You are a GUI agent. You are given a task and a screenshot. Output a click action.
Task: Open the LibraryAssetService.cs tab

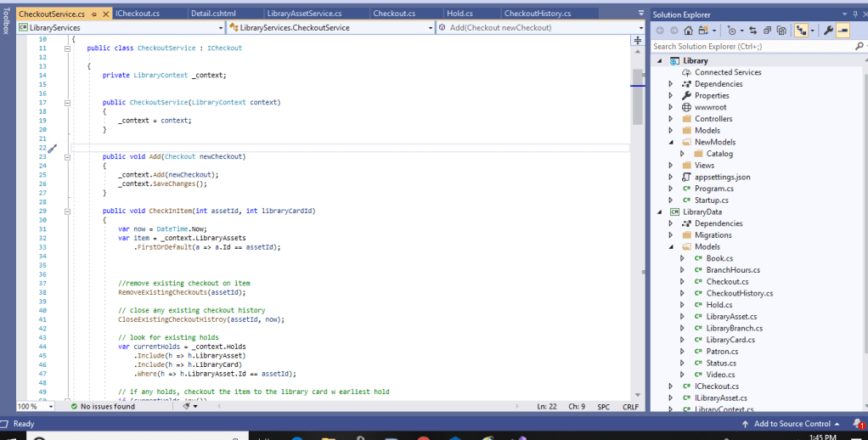pyautogui.click(x=304, y=14)
